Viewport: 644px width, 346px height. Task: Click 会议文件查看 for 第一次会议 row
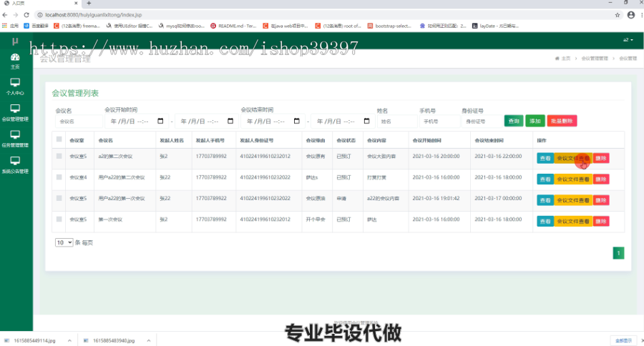[573, 221]
